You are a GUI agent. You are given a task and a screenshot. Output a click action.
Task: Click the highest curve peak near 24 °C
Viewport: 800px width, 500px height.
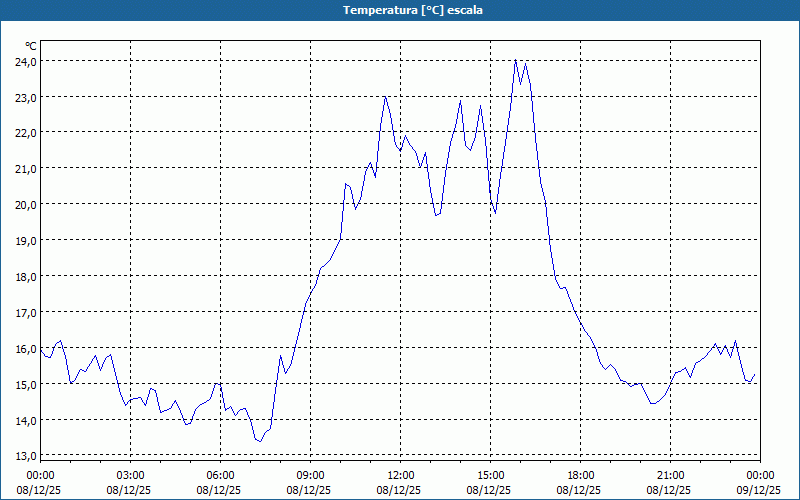point(516,60)
